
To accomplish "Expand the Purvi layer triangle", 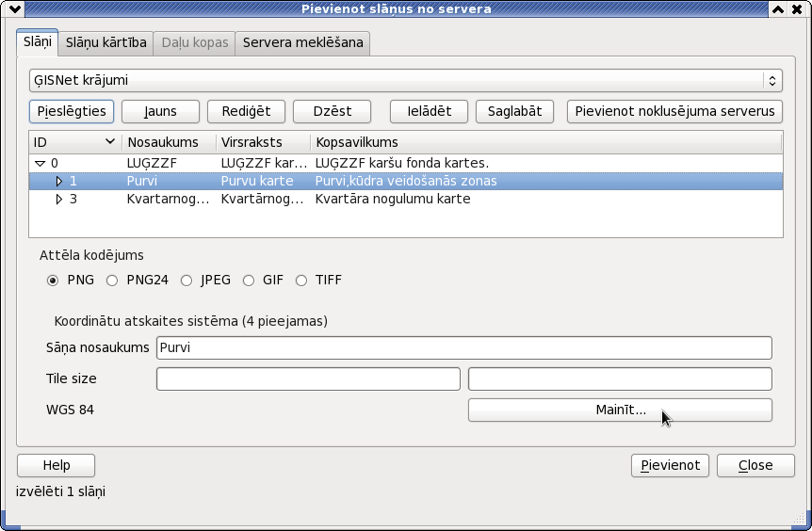I will point(59,181).
